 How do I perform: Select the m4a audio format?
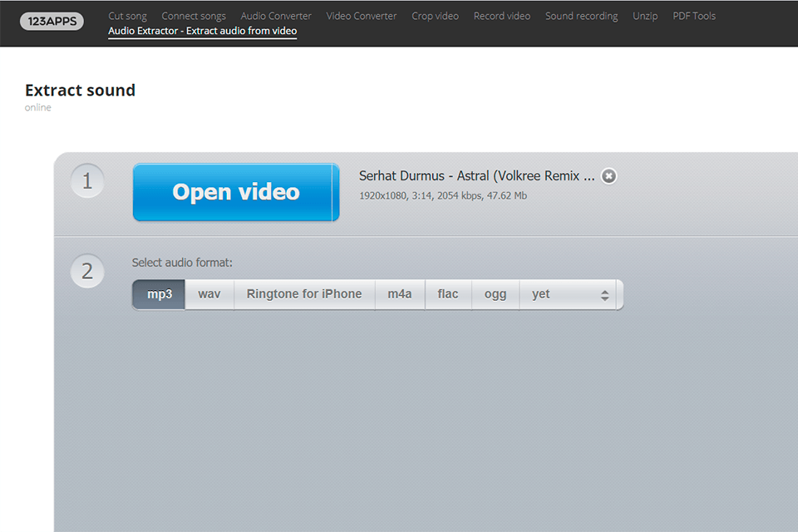[400, 294]
